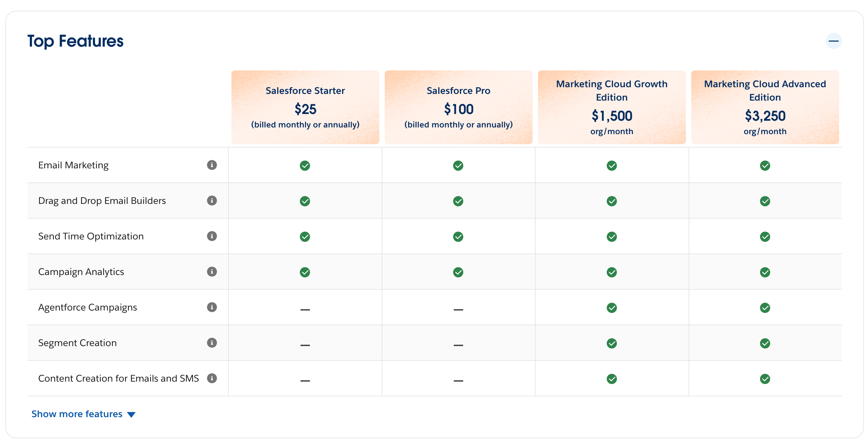This screenshot has height=448, width=868.
Task: Click the 'Campaign Analytics' row label
Action: point(81,272)
